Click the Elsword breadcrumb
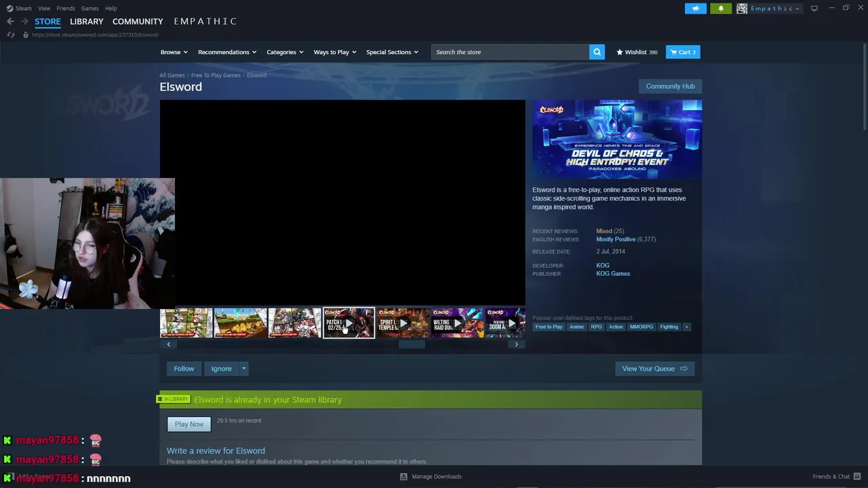 [x=256, y=75]
